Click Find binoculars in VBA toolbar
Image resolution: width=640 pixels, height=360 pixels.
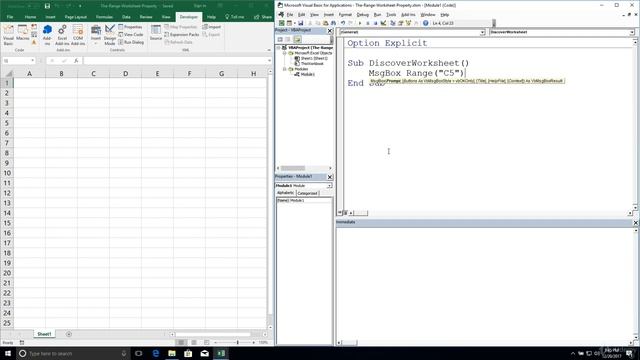point(333,23)
